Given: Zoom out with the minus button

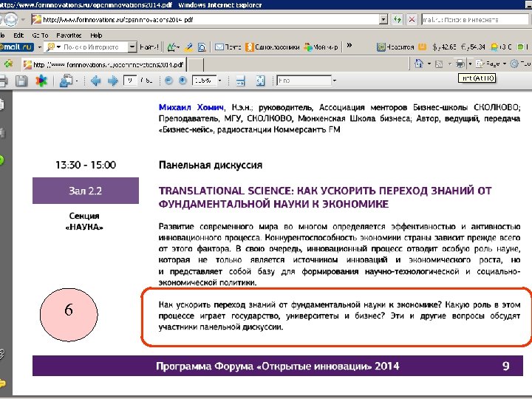Looking at the screenshot, I should click(168, 81).
